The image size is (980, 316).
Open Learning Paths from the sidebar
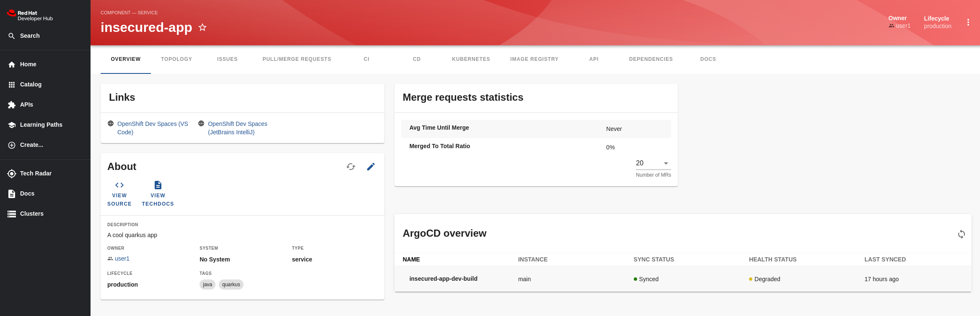coord(41,125)
